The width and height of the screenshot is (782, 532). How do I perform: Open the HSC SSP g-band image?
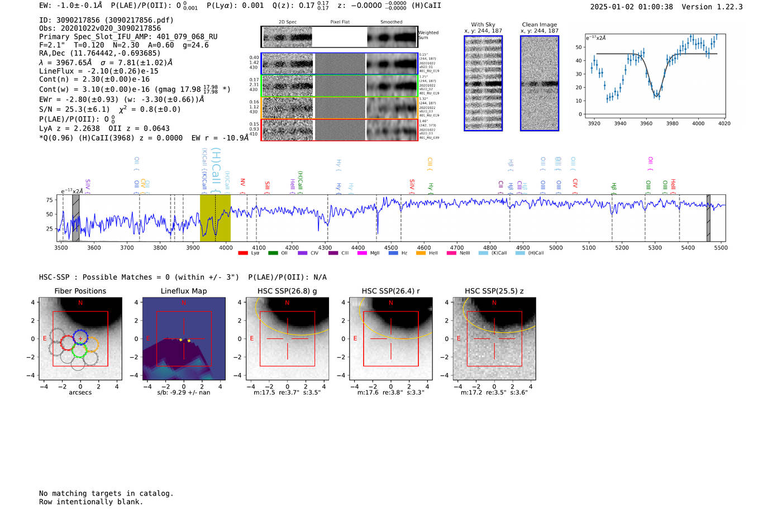[x=287, y=338]
